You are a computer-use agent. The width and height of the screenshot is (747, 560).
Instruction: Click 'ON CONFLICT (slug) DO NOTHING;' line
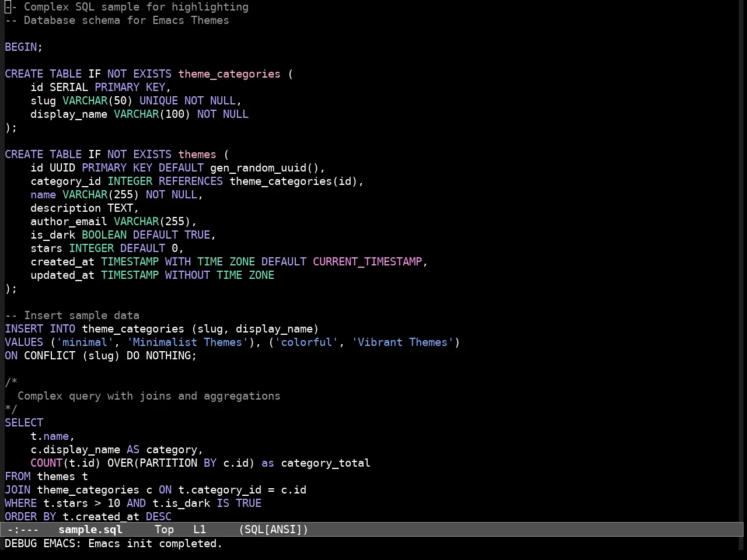pos(101,356)
